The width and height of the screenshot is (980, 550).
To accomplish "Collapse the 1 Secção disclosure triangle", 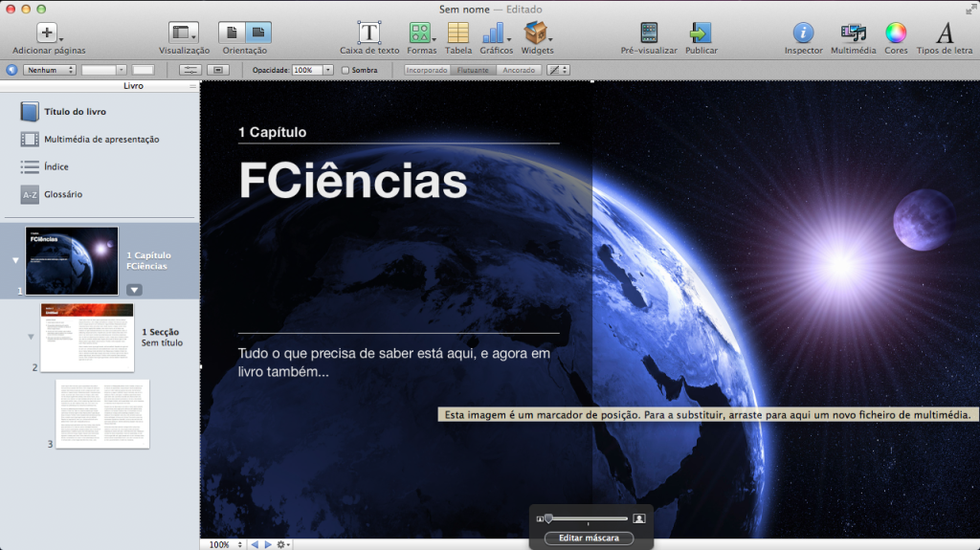I will (31, 337).
